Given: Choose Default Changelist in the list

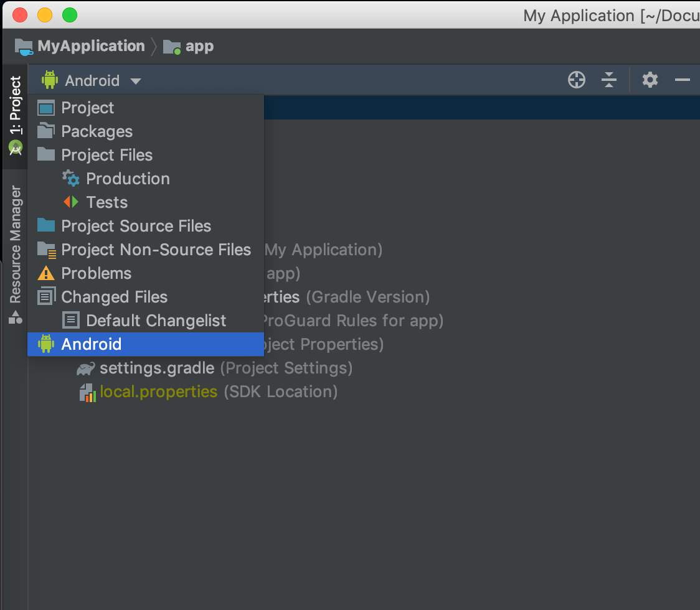Looking at the screenshot, I should pos(156,321).
